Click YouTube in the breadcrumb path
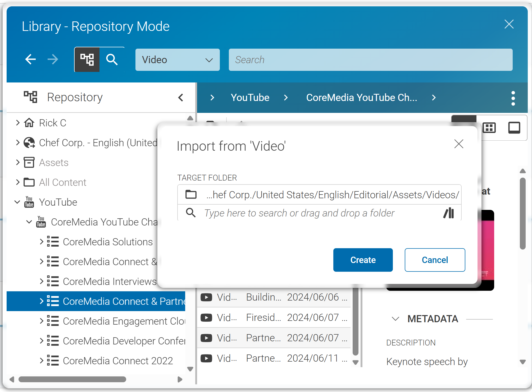532x392 pixels. point(250,98)
